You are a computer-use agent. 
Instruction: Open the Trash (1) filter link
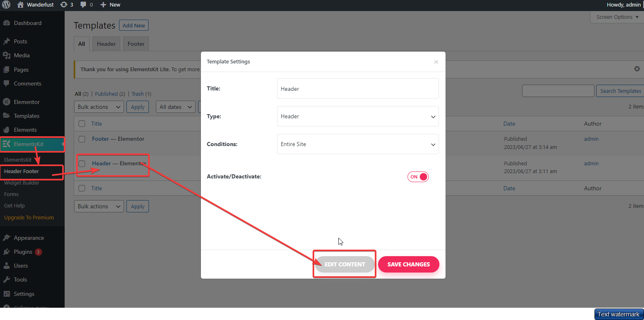click(x=142, y=94)
